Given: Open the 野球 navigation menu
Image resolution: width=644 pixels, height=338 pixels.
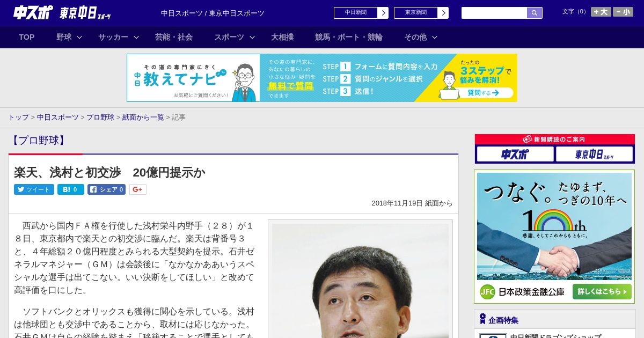Looking at the screenshot, I should 64,37.
